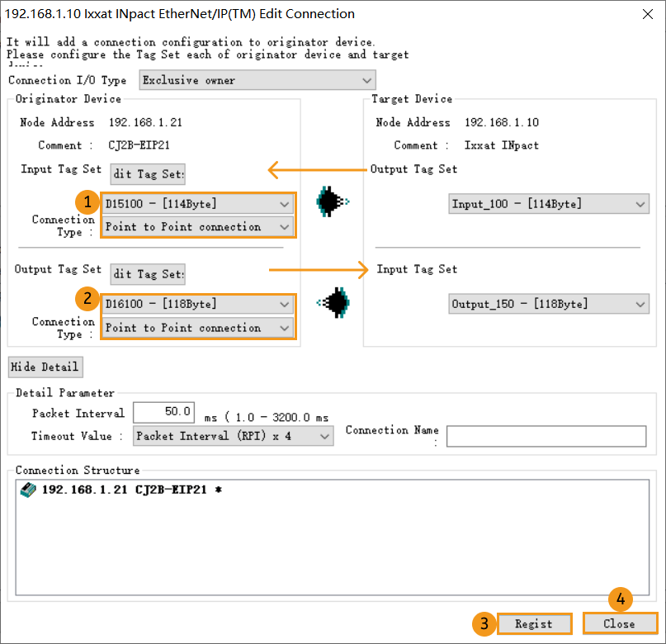
Task: Click the orange circled number 2 marker
Action: click(87, 299)
